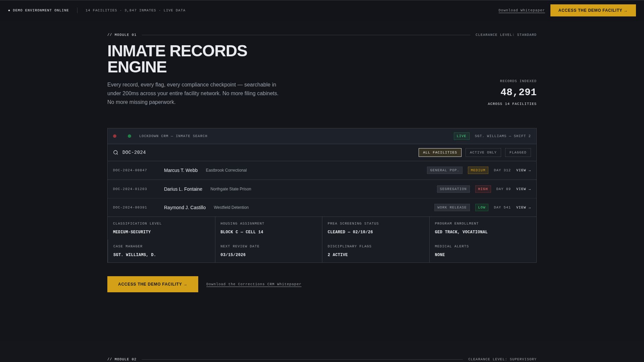644x362 pixels.
Task: Select the name Marcus T. Webb
Action: 181,170
